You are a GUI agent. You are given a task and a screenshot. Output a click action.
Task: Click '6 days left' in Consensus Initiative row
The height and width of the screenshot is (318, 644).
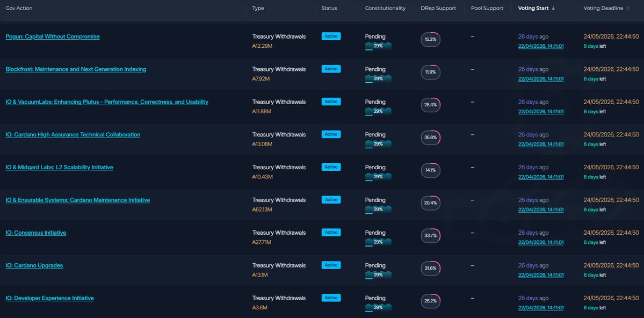coord(595,242)
